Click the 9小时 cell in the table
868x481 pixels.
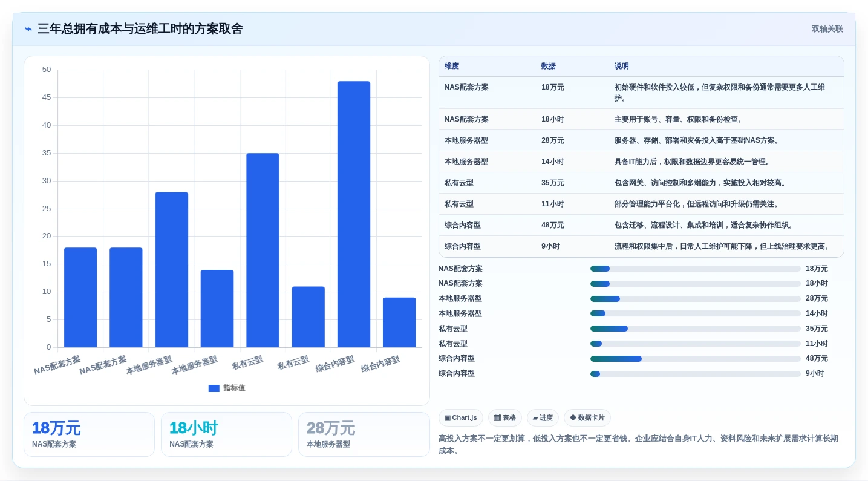coord(550,246)
